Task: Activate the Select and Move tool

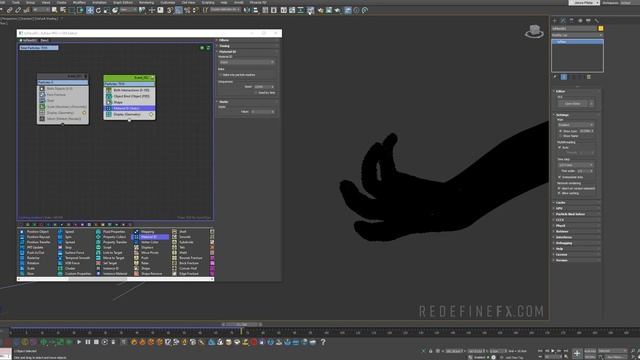Action: click(90, 10)
